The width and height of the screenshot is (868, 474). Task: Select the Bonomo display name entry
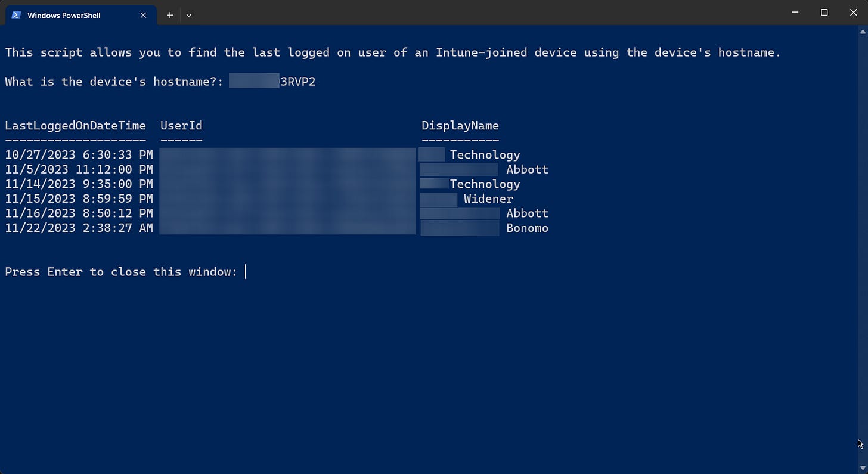pos(527,228)
